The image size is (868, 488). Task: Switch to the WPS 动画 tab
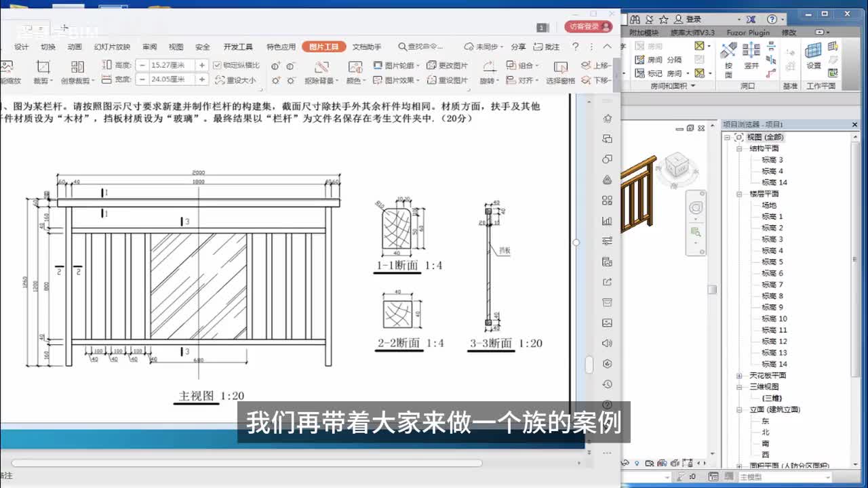pos(75,47)
